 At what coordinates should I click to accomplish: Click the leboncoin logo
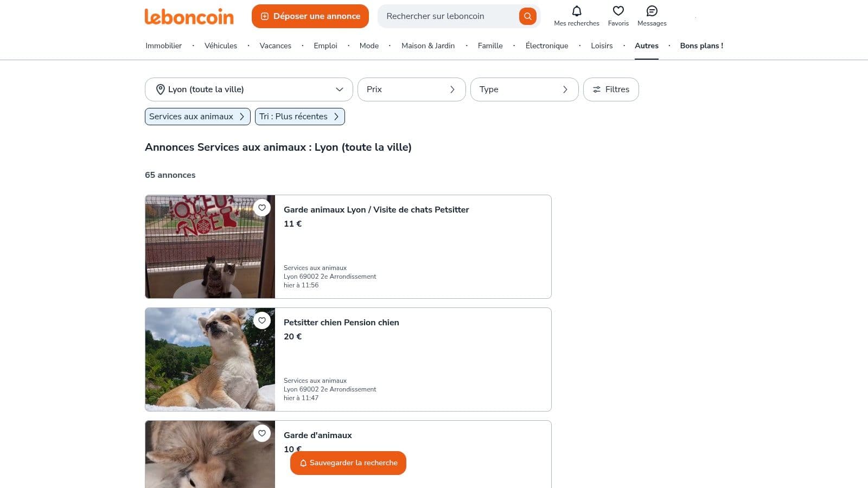click(x=189, y=16)
